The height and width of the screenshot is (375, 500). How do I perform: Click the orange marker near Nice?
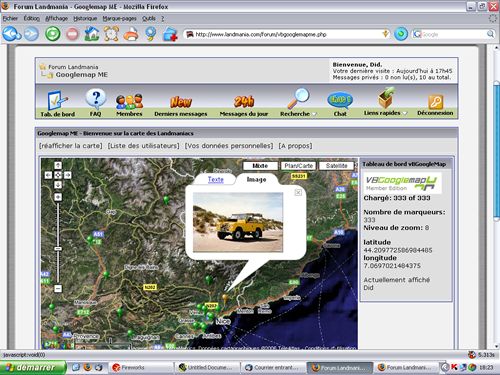[225, 298]
